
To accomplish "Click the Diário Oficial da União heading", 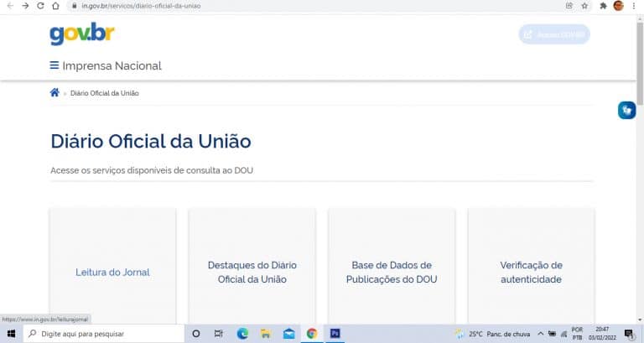I will (151, 141).
